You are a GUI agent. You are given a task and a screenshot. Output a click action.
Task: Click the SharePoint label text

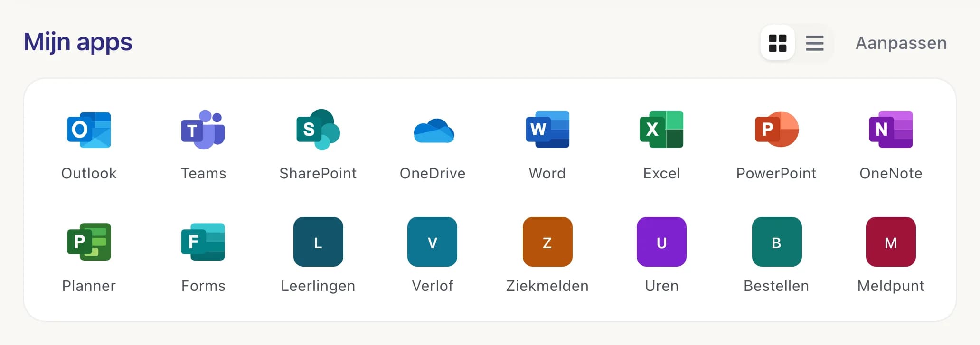[x=318, y=173]
